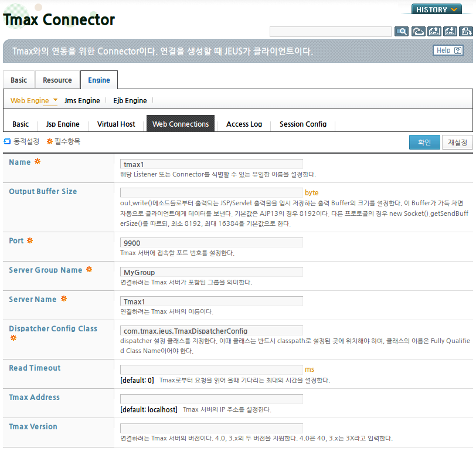Screen dimensions: 476x451
Task: Click the orange asterisk beside 필수항목
Action: point(49,141)
